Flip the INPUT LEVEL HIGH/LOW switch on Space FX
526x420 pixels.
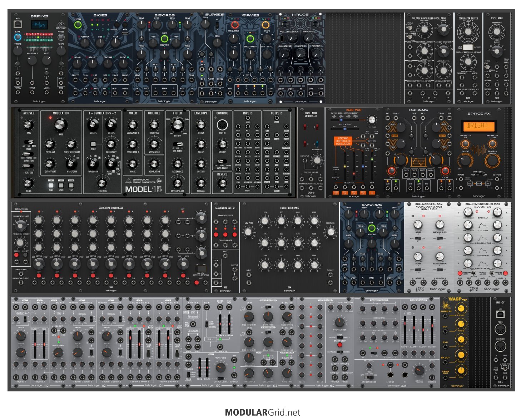[478, 175]
